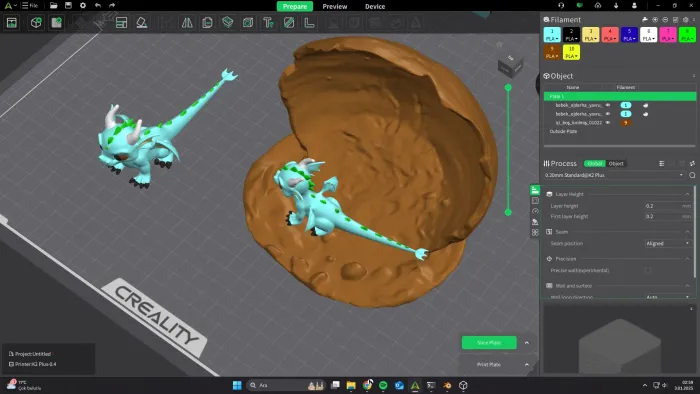The image size is (700, 394).
Task: Click the add model cube icon
Action: pyautogui.click(x=36, y=22)
